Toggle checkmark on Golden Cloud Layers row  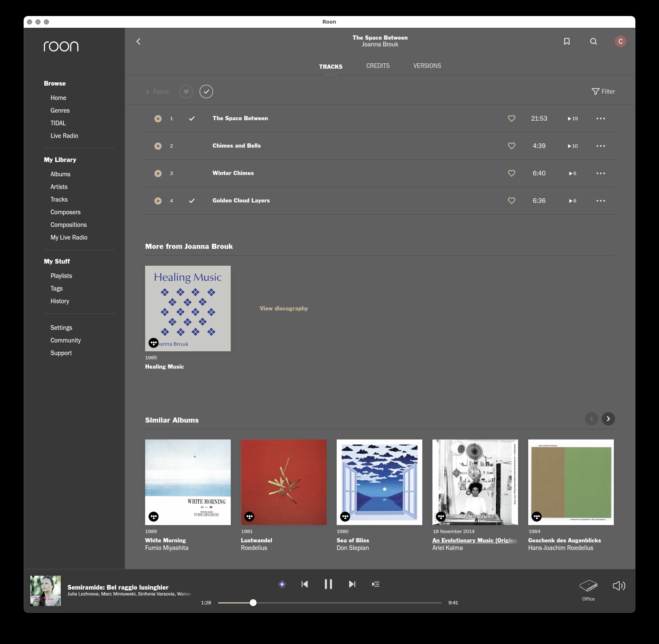192,201
